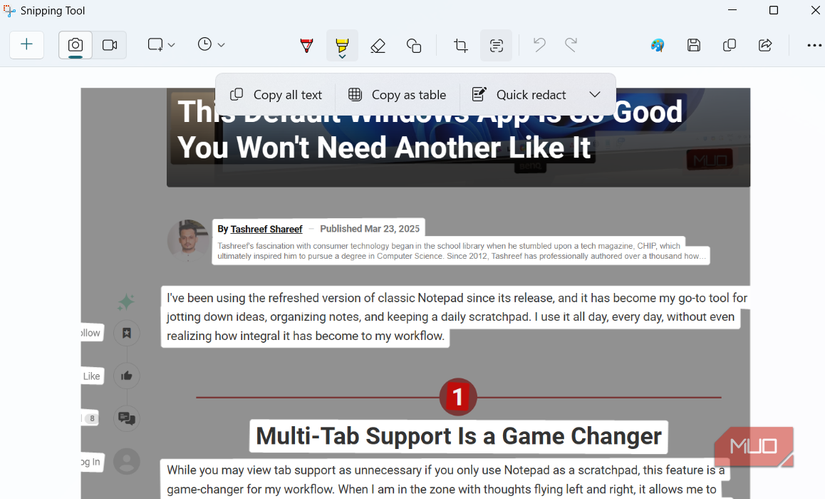Expand the Quick redact options chevron
This screenshot has width=825, height=499.
point(595,95)
